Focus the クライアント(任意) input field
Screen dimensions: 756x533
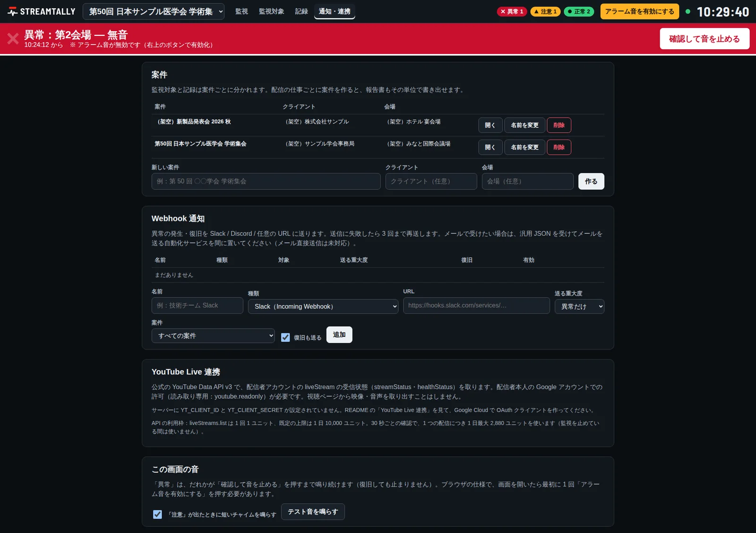click(x=431, y=181)
